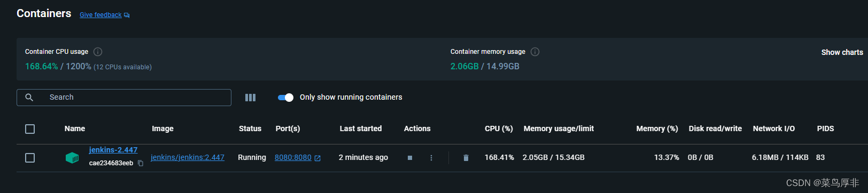The width and height of the screenshot is (868, 193).
Task: Sort by the CPU (%) column header
Action: 499,128
